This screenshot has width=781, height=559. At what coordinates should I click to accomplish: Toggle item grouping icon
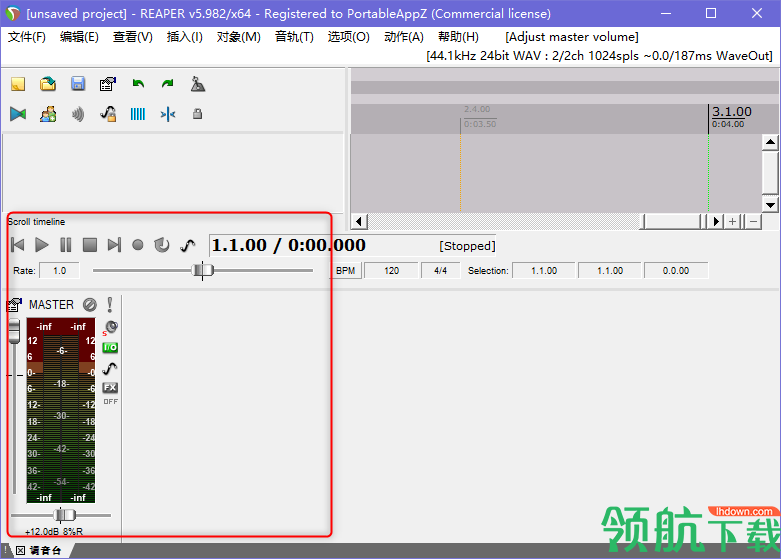point(48,114)
